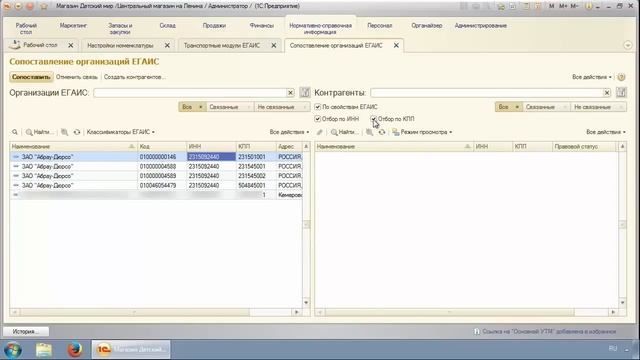Click the magnifier icon left of Найти in the organizations toolbar
Screen dimensions: 640x360
point(29,132)
